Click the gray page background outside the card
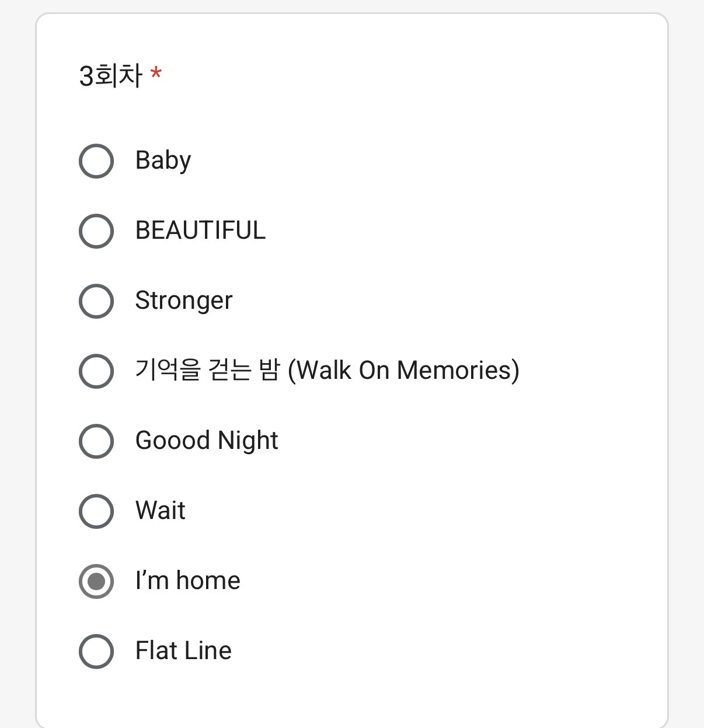 tap(16, 350)
